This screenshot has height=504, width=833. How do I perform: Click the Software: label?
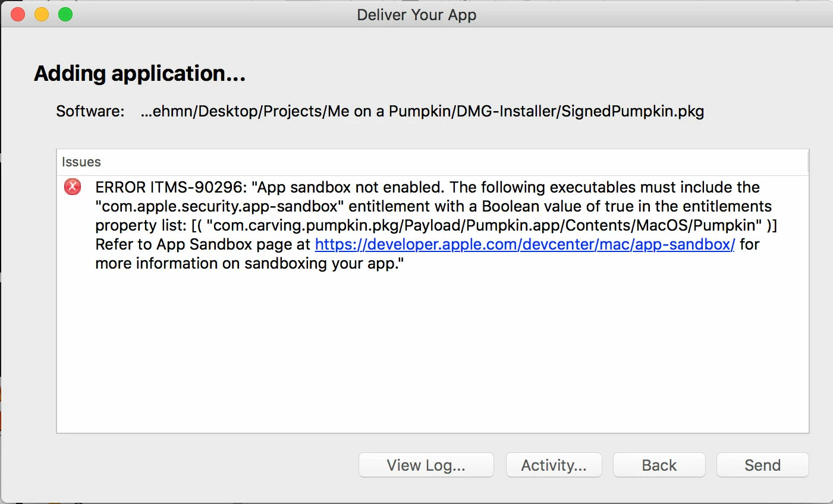coord(90,111)
